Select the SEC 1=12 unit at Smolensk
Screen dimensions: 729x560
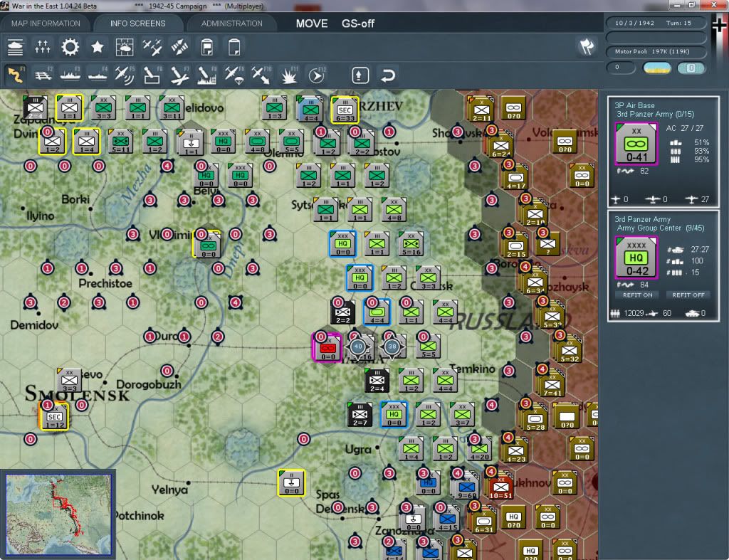[x=55, y=416]
